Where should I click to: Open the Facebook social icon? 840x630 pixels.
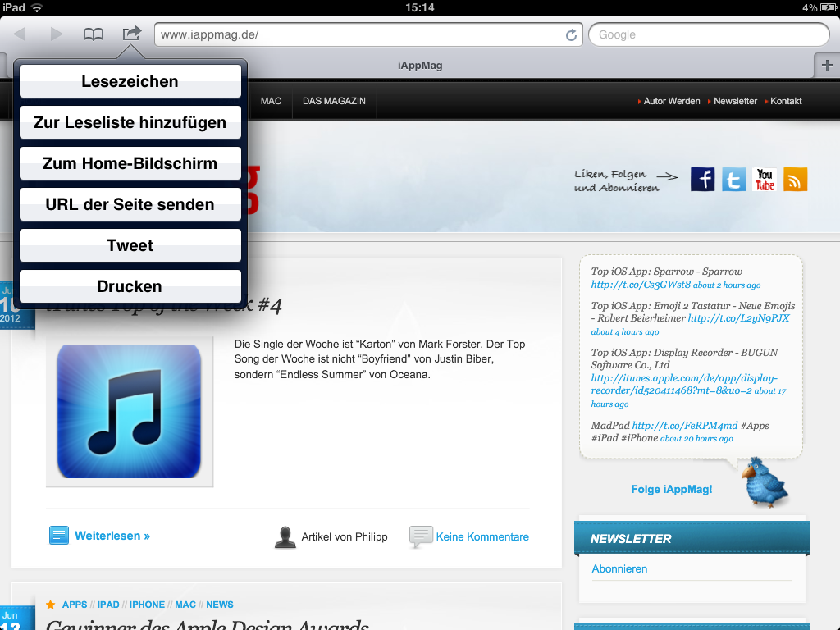702,179
